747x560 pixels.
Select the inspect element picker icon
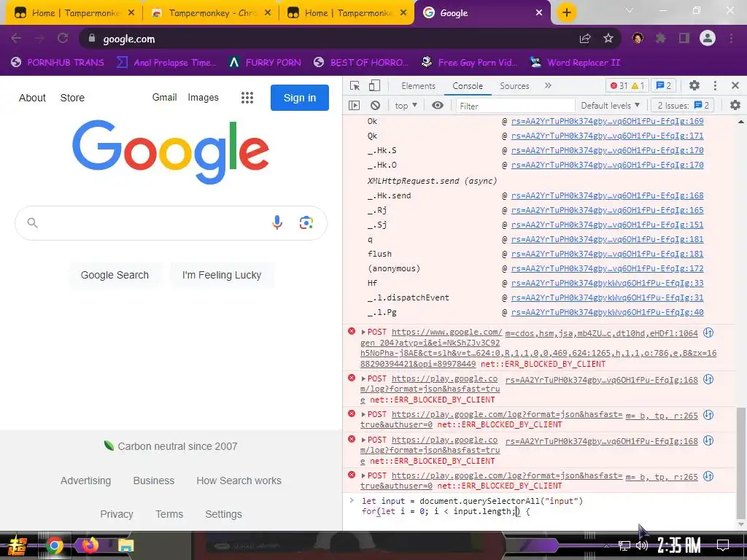[355, 86]
